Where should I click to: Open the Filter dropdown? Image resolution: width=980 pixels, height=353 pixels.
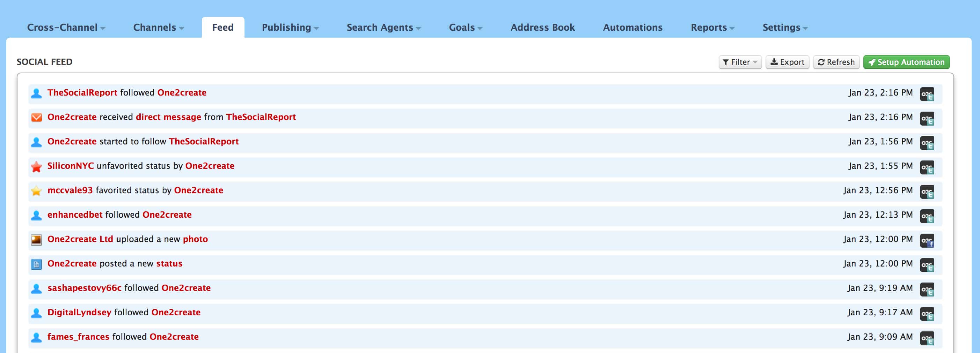pos(740,62)
